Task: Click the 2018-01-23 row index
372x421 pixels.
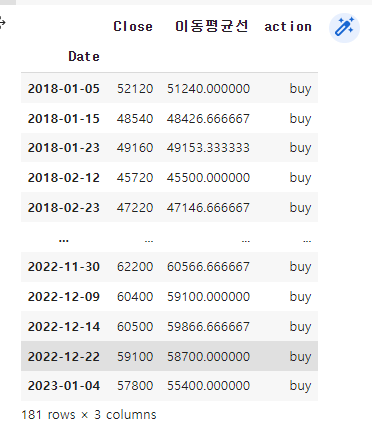Action: pos(64,148)
